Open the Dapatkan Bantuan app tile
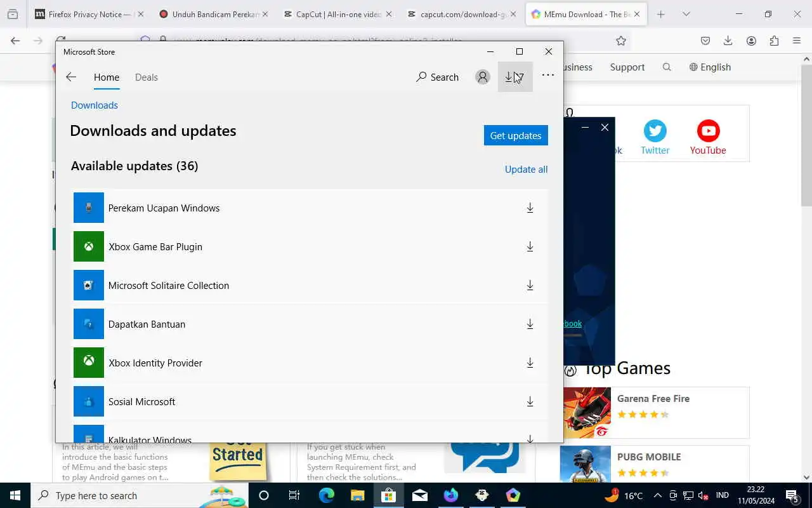Image resolution: width=812 pixels, height=508 pixels. tap(89, 324)
